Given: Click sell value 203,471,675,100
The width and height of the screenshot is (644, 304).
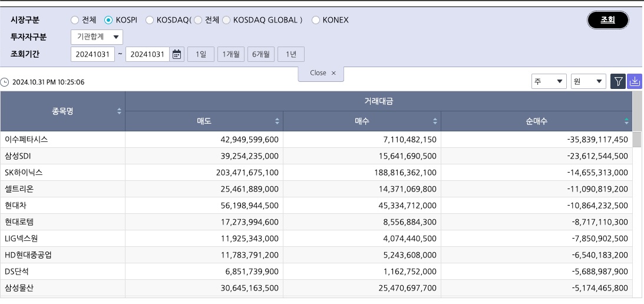Looking at the screenshot, I should point(247,173).
